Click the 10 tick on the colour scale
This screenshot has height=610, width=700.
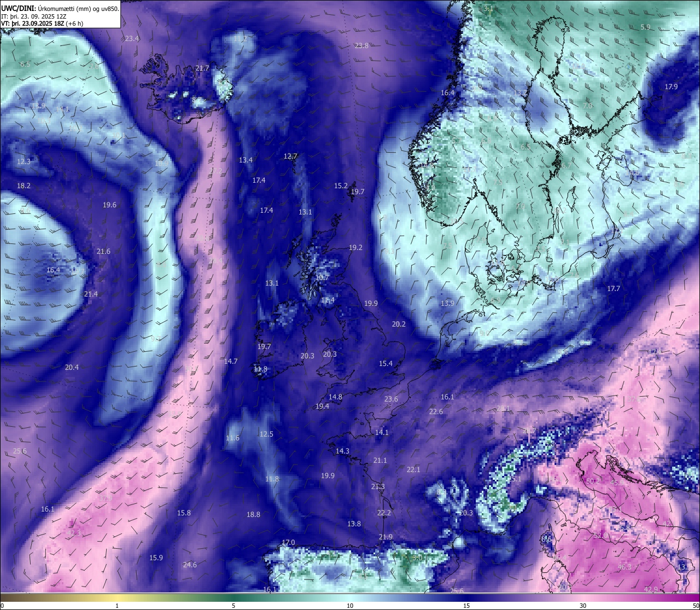click(350, 606)
